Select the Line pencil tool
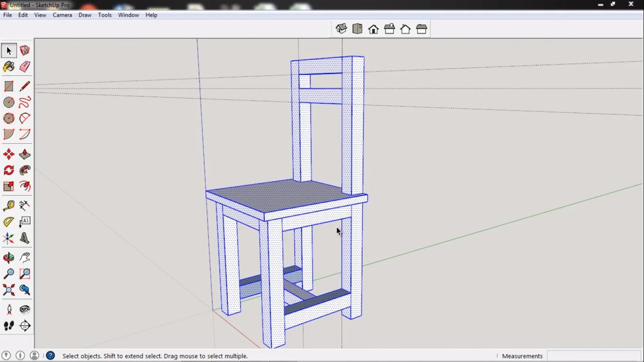The width and height of the screenshot is (644, 362). 25,86
